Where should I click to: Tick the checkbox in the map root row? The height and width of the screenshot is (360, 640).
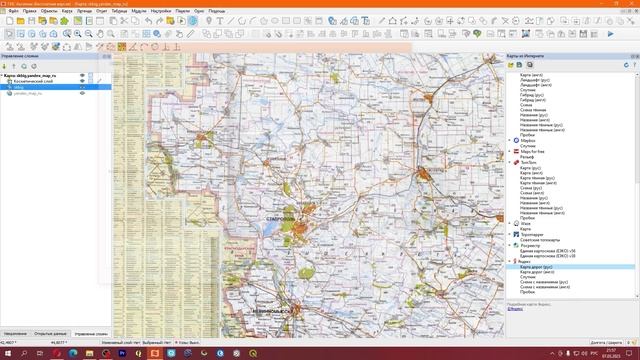(x=91, y=76)
